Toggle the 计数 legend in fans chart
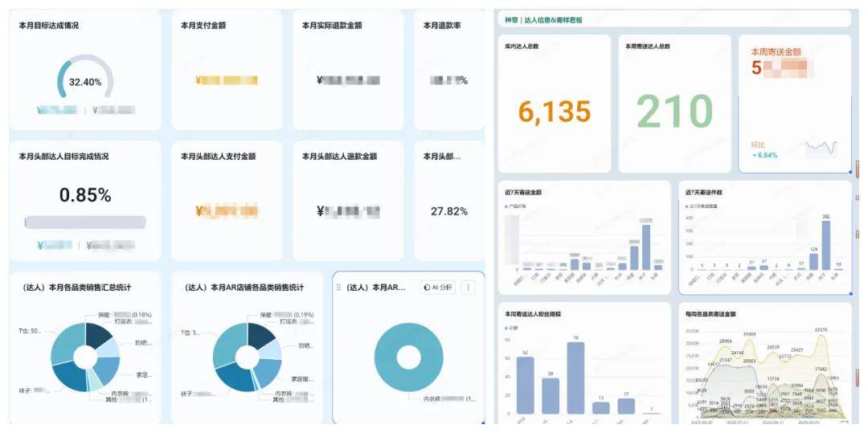 click(x=506, y=327)
